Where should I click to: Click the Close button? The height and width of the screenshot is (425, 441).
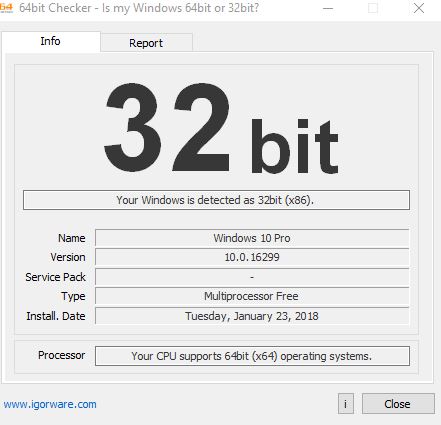click(x=398, y=404)
